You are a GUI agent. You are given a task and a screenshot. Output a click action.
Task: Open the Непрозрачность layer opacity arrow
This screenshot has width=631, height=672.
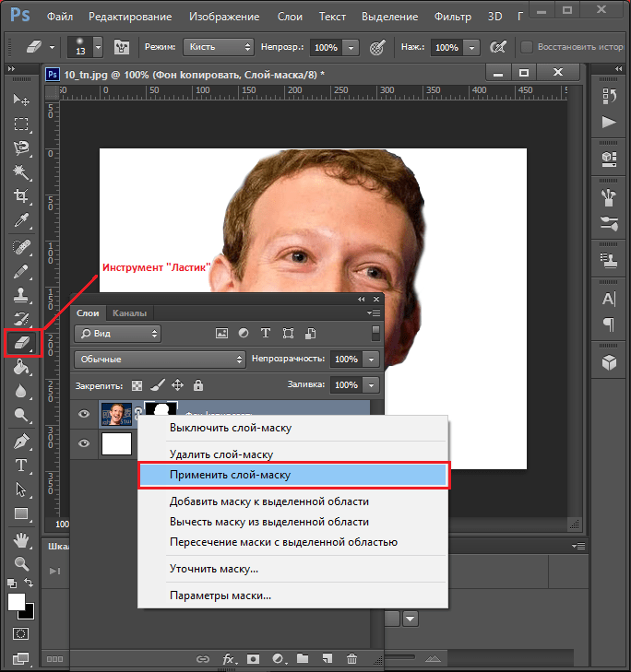[x=372, y=360]
